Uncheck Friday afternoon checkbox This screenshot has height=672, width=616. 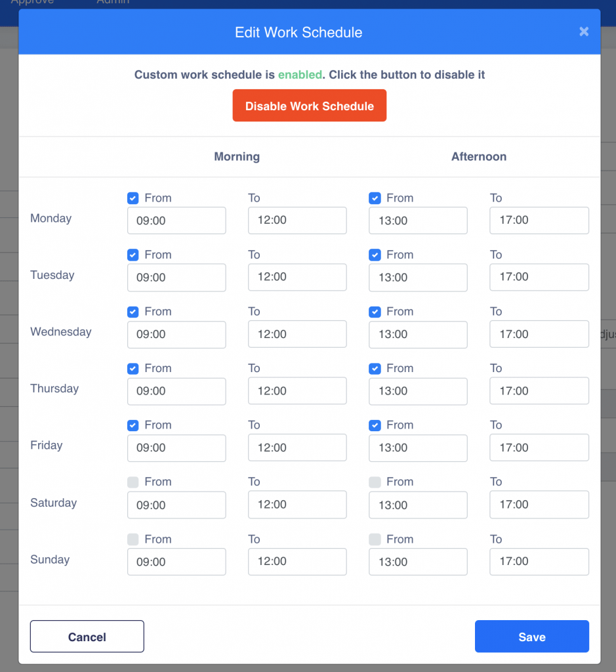[x=375, y=425]
